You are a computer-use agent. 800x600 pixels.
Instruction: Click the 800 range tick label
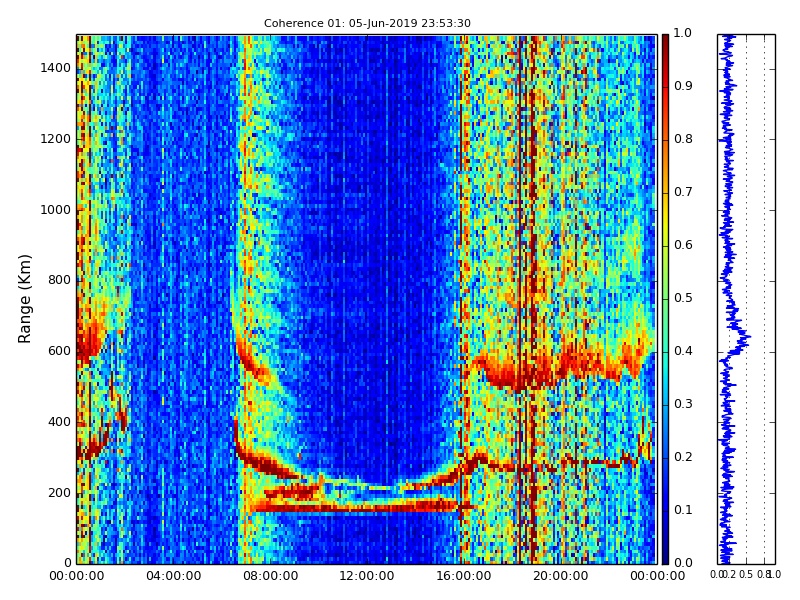[59, 280]
